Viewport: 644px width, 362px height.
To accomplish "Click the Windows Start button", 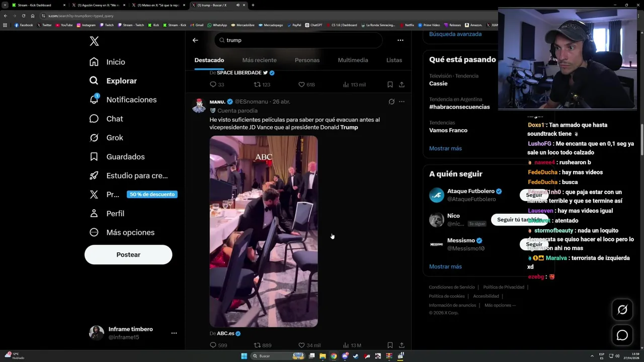I will [244, 356].
